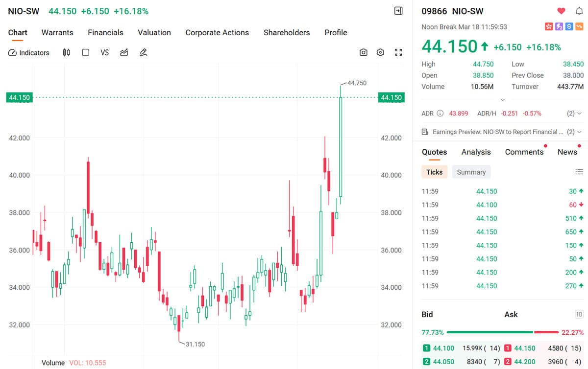Open the VS stock comparison tool
The width and height of the screenshot is (588, 369).
104,52
